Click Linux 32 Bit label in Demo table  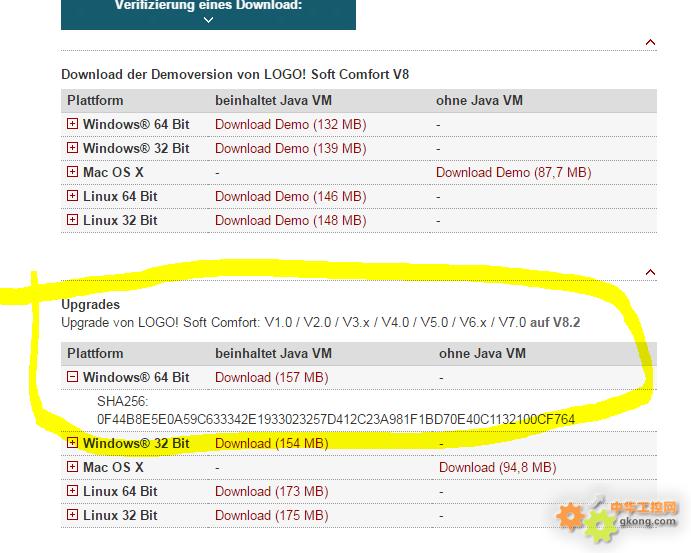point(120,220)
